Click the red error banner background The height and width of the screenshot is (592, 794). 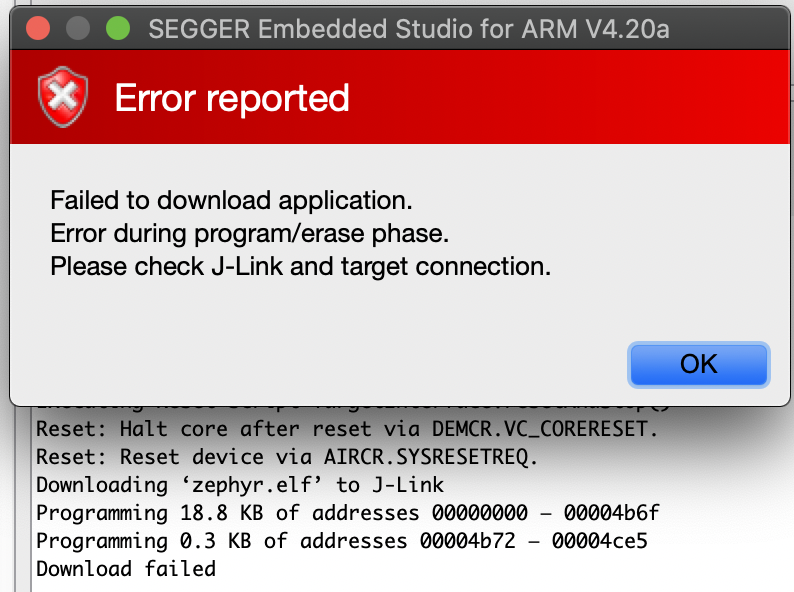557,97
